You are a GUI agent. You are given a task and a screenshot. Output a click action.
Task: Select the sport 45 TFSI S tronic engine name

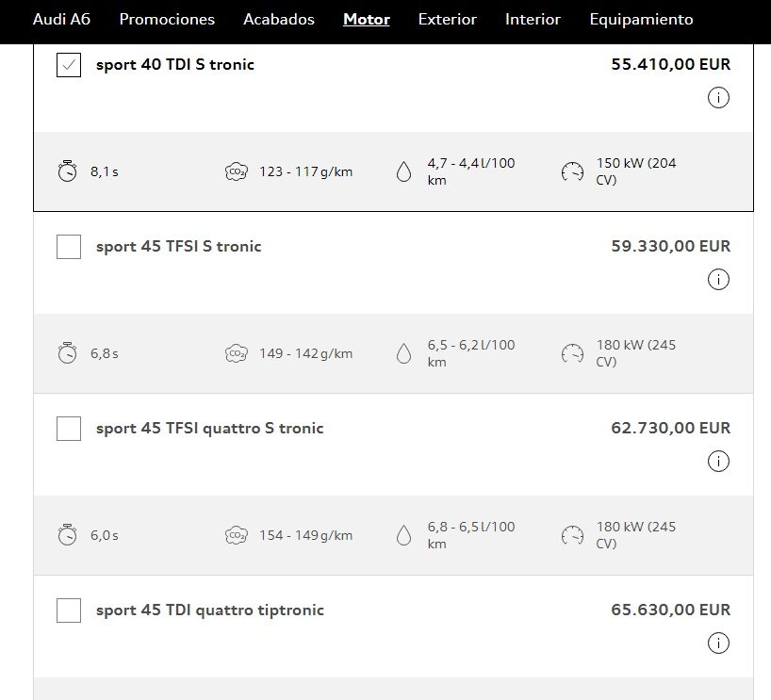coord(178,246)
